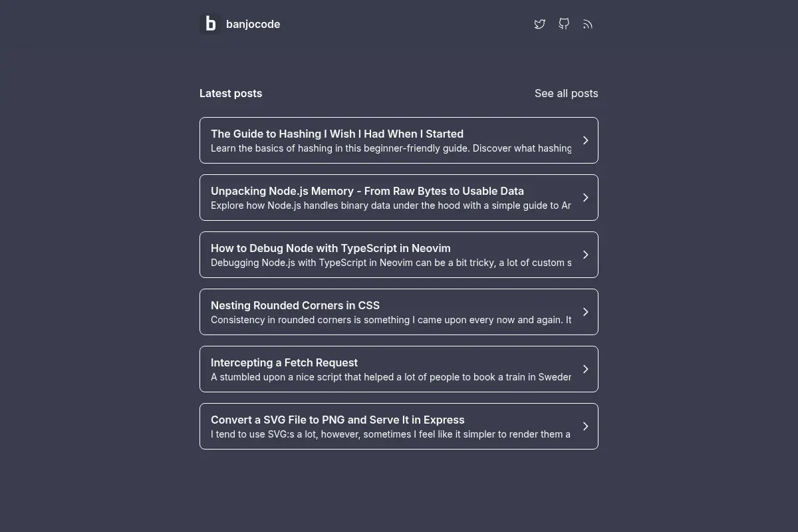Open the Twitter profile icon
This screenshot has height=532, width=798.
click(x=540, y=24)
